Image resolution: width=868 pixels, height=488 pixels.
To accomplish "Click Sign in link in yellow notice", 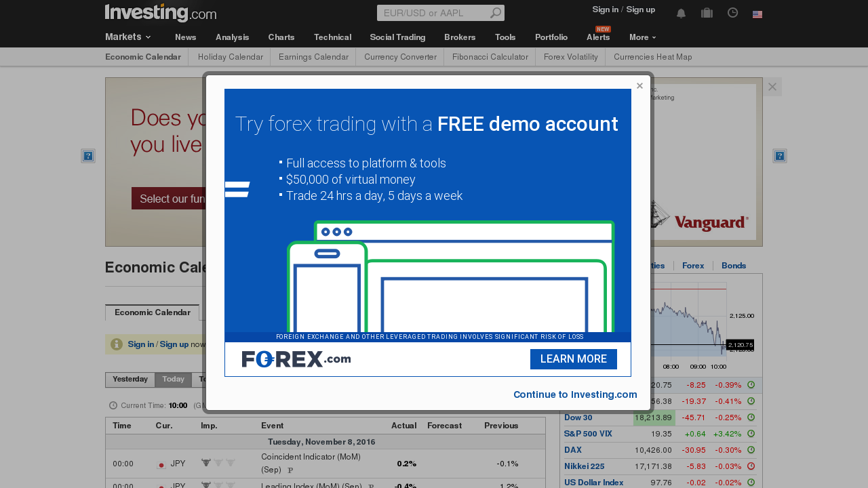I will point(141,344).
